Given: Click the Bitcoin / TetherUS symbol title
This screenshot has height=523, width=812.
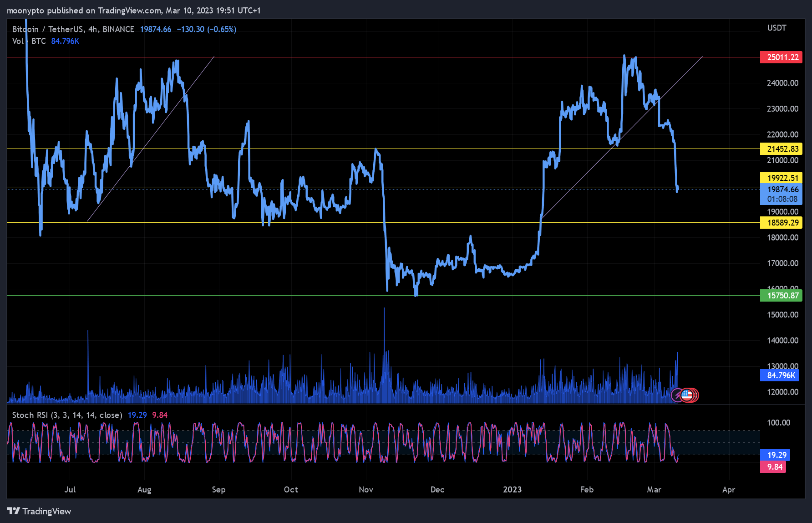Looking at the screenshot, I should [x=73, y=29].
